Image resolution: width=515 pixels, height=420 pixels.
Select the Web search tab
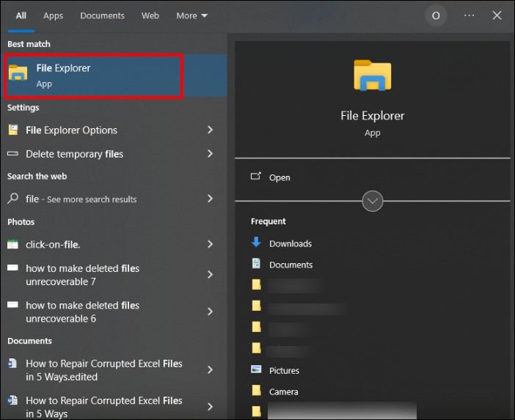(x=150, y=15)
